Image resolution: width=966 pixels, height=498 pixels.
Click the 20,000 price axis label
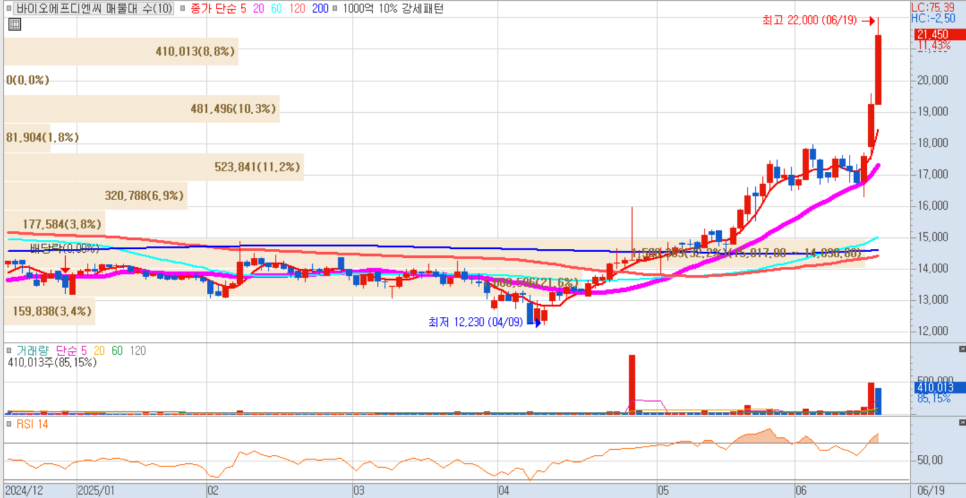click(933, 80)
